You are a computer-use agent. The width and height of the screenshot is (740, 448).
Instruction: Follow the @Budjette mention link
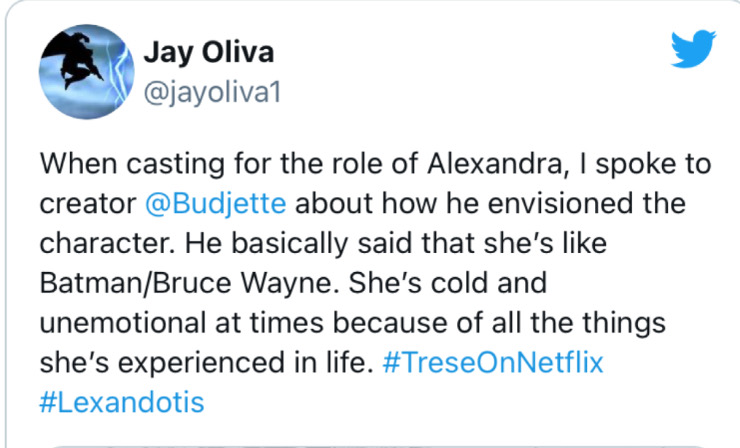point(216,204)
